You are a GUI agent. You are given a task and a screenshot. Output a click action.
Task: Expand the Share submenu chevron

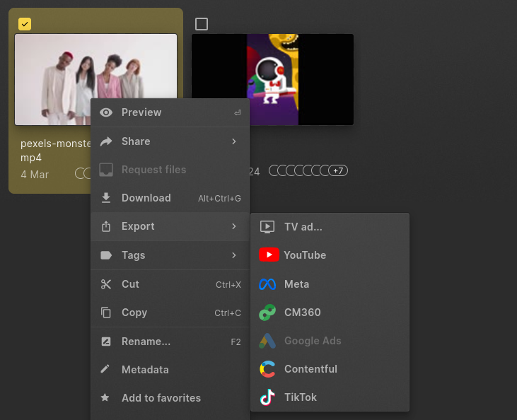pyautogui.click(x=234, y=141)
